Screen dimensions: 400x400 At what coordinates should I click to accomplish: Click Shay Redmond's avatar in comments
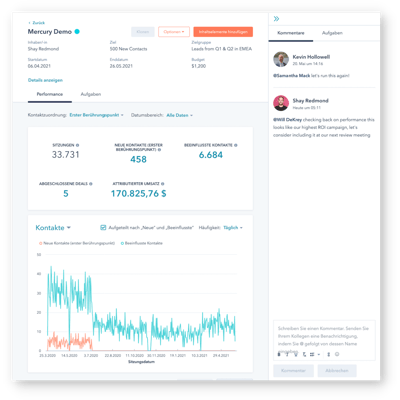281,103
